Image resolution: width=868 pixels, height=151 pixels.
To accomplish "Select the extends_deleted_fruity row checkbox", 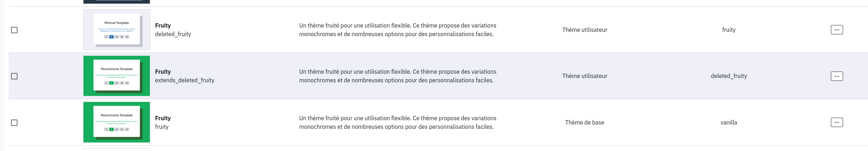I will [x=14, y=76].
